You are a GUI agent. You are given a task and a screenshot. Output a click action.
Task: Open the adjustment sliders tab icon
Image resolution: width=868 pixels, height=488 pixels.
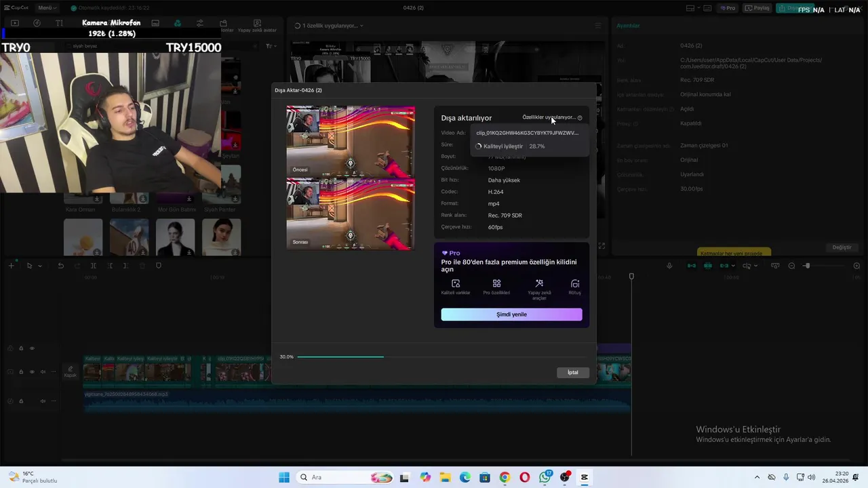[199, 23]
